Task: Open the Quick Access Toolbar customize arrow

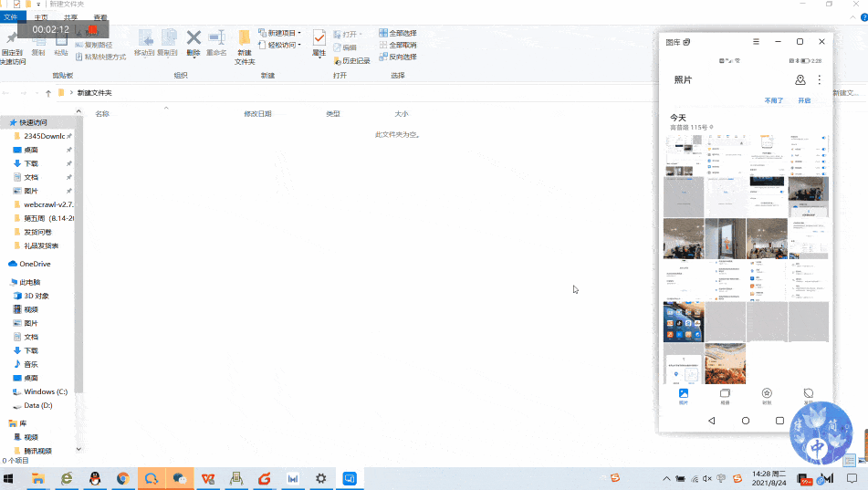Action: coord(38,4)
